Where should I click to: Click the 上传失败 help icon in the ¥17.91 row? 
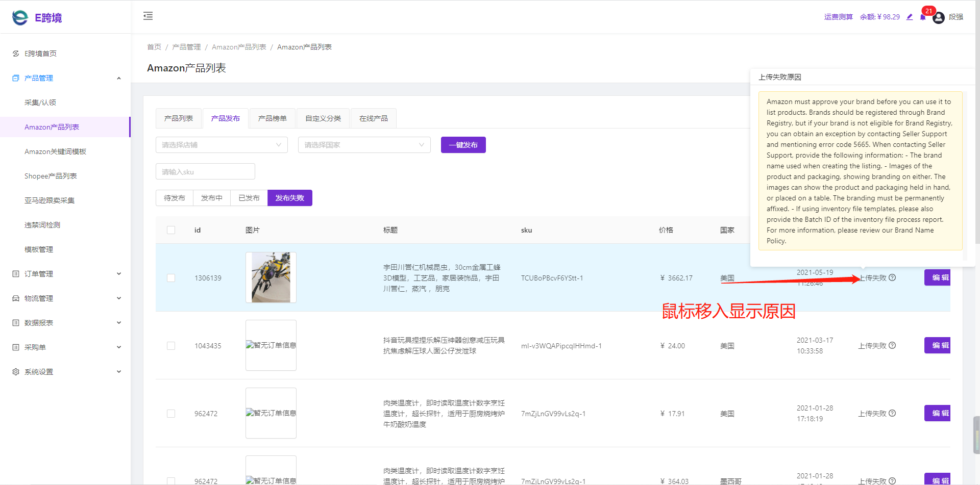[892, 413]
